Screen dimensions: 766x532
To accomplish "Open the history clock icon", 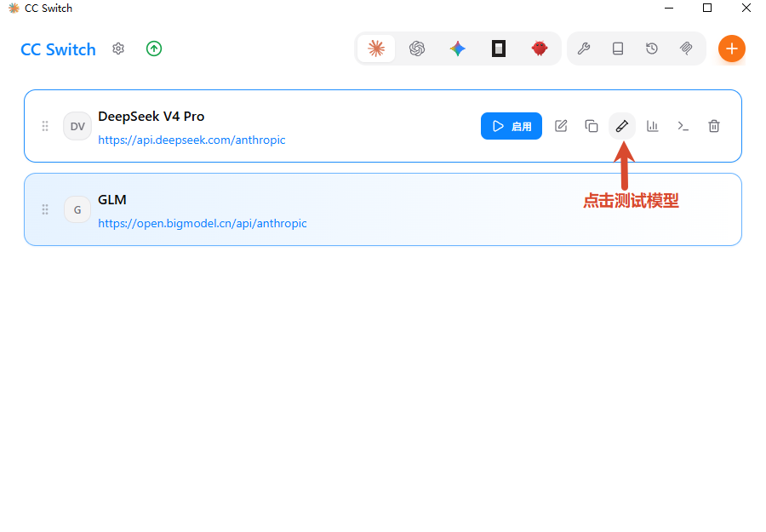I will [652, 49].
